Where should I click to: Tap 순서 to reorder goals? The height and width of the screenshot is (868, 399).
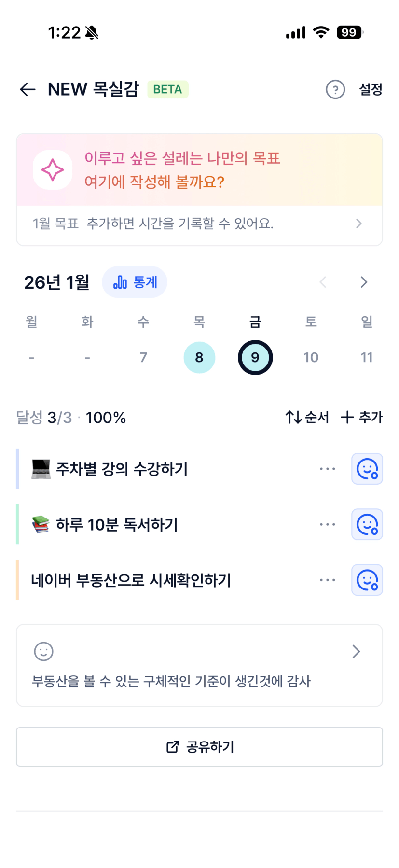pos(307,417)
